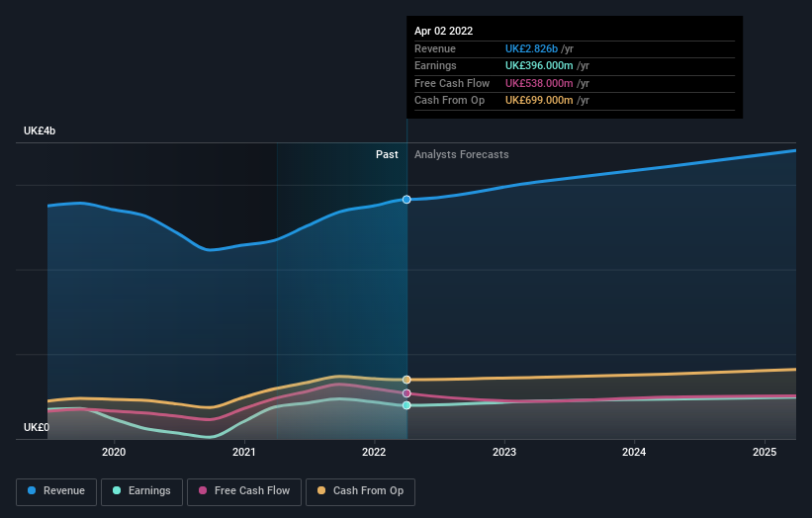The height and width of the screenshot is (518, 812).
Task: Click the teal Earnings legend dot
Action: point(117,490)
